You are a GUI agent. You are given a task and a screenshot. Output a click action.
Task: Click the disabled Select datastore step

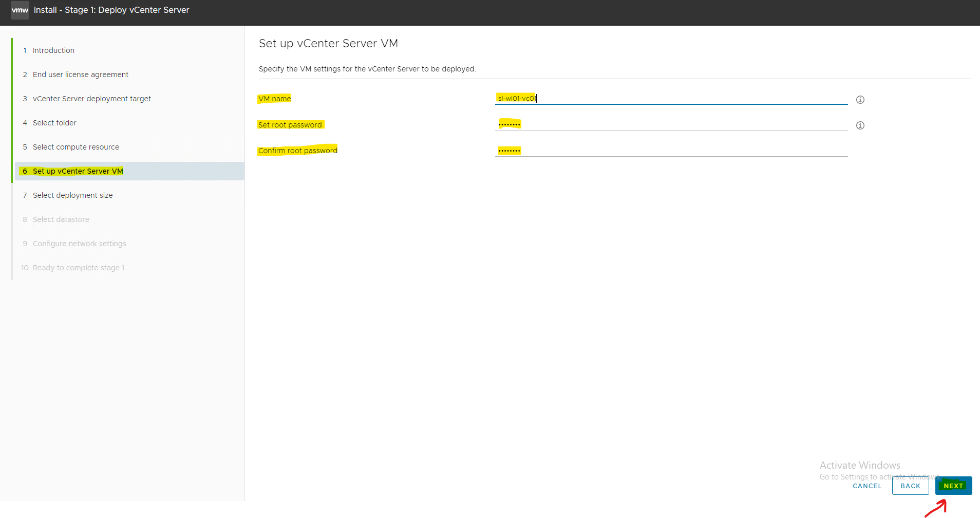(61, 219)
